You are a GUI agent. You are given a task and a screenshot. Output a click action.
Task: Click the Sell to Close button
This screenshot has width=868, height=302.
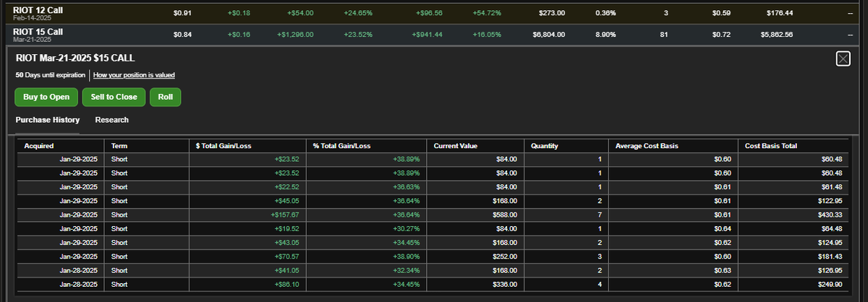[x=114, y=97]
